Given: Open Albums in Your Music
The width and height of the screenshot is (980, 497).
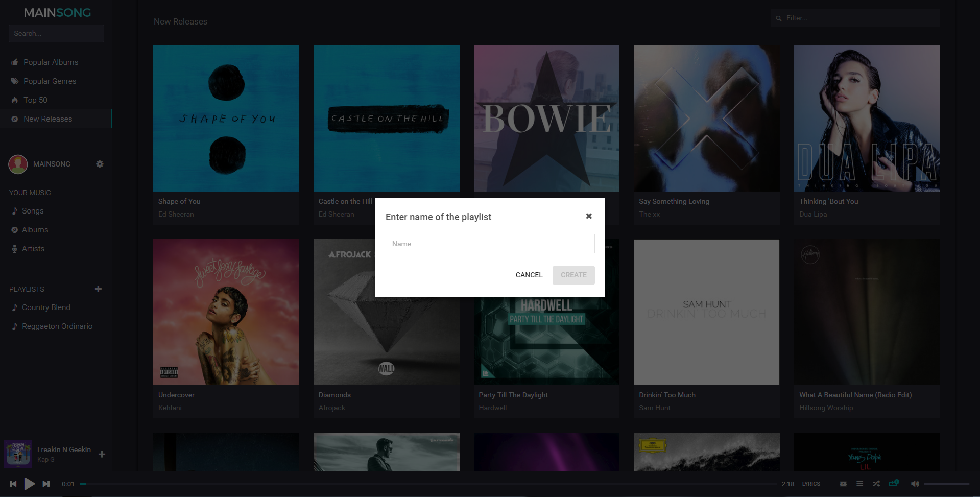Looking at the screenshot, I should 35,230.
